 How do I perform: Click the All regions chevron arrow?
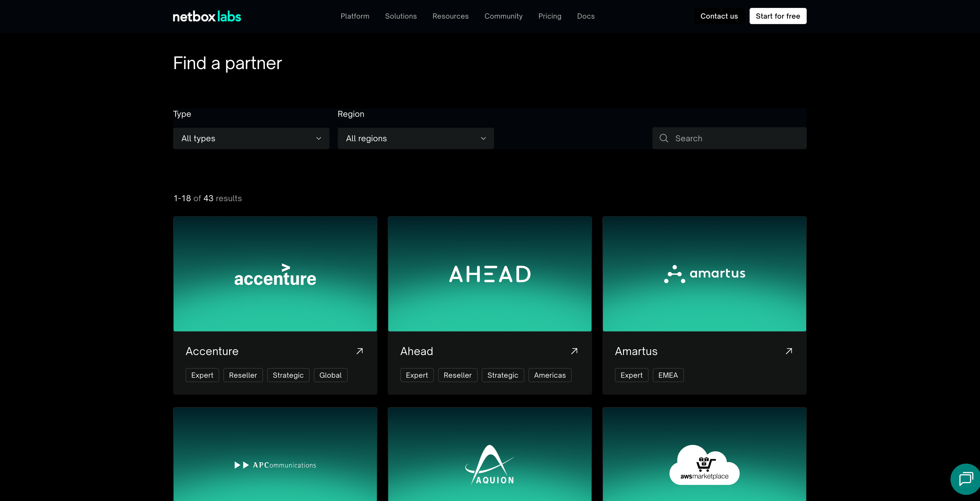[483, 138]
